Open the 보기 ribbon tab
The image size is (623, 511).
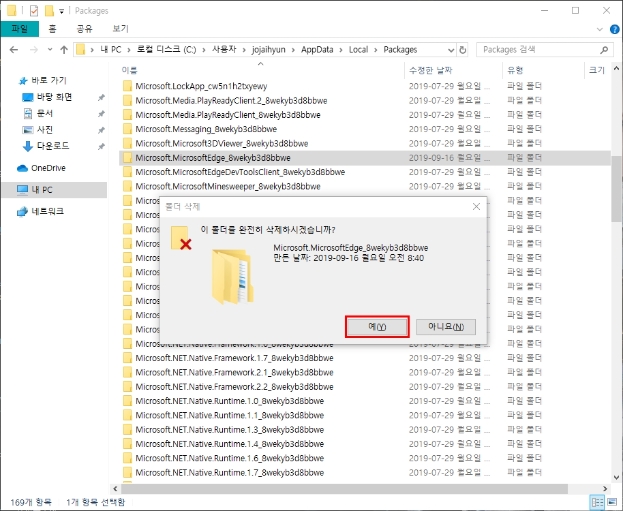pos(120,29)
